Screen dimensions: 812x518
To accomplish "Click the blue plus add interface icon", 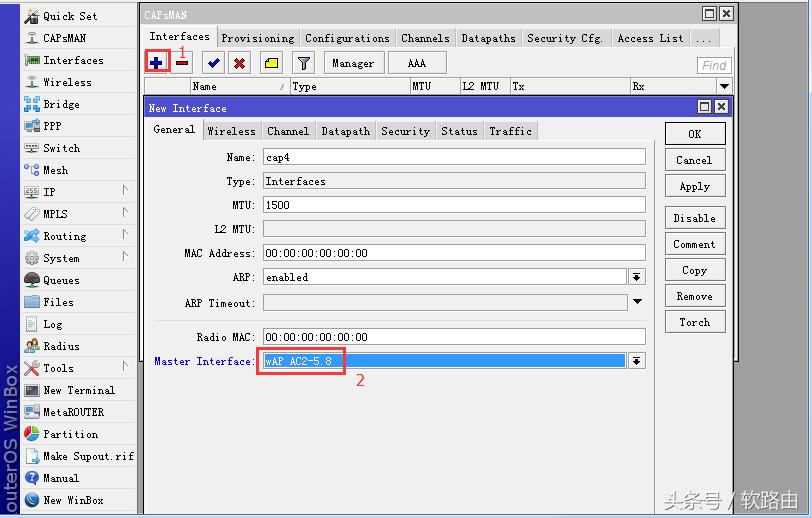I will 156,63.
